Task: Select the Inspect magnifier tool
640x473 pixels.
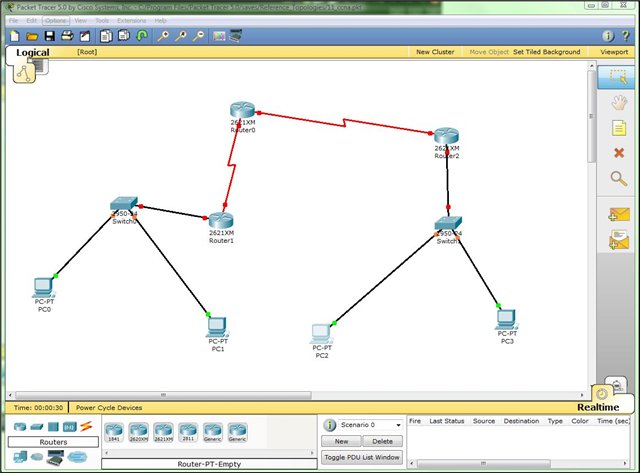Action: point(617,179)
